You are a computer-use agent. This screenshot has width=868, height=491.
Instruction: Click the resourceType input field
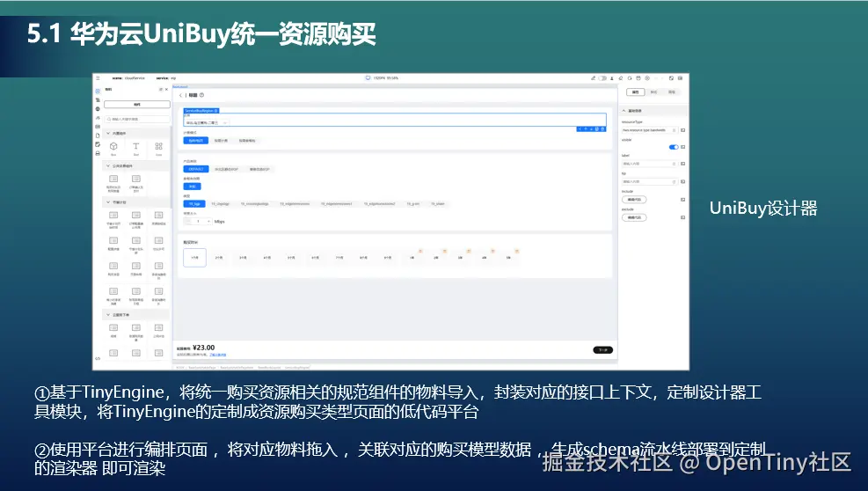649,130
